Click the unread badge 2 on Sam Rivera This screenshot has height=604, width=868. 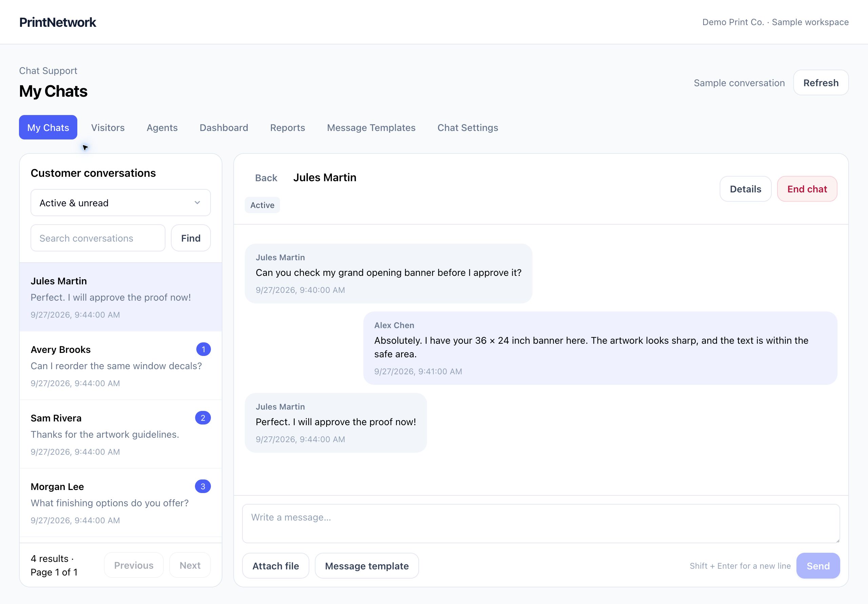tap(203, 418)
